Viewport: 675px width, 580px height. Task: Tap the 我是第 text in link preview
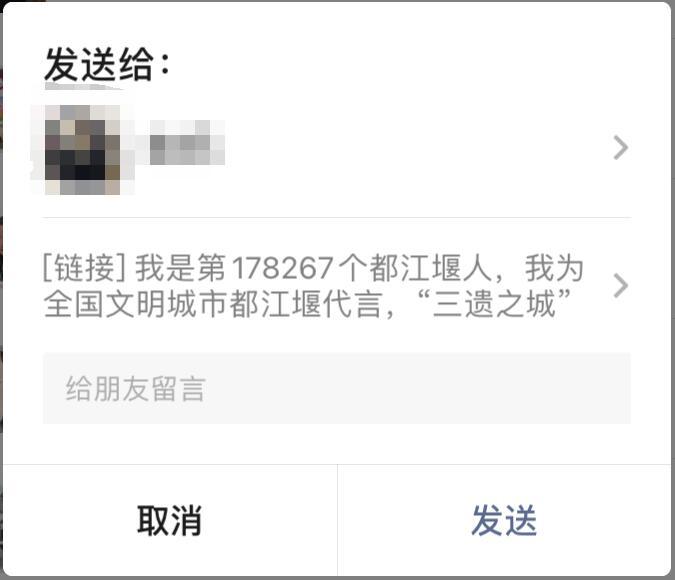coord(180,268)
